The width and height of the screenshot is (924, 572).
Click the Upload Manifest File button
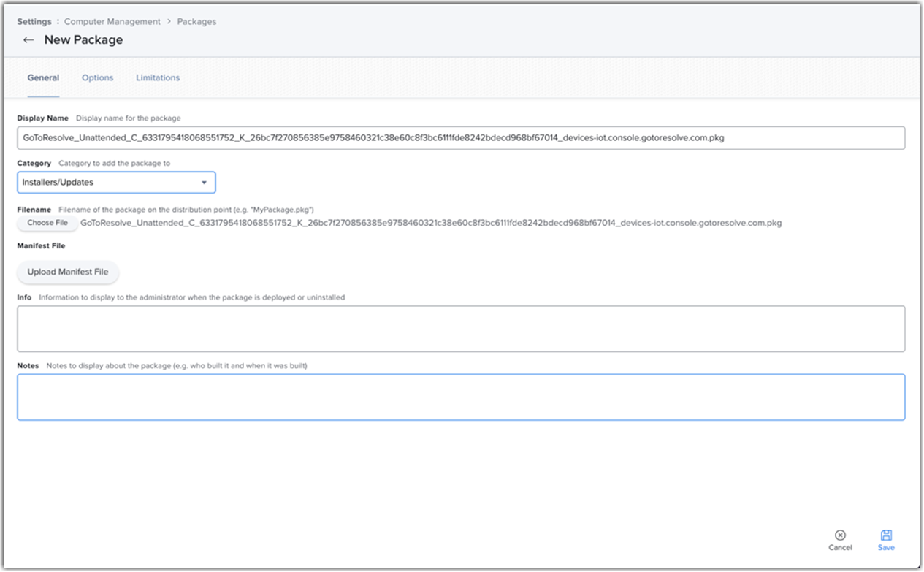(x=68, y=272)
